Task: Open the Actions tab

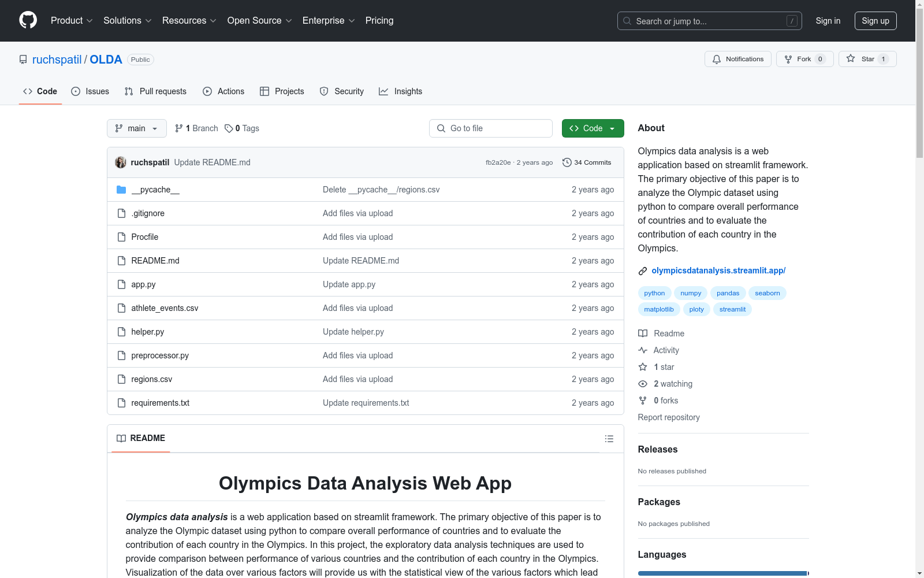Action: pyautogui.click(x=223, y=91)
